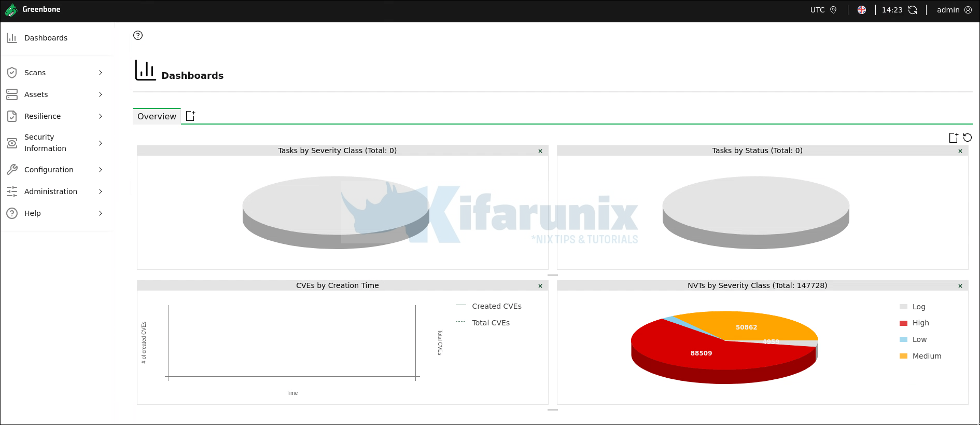The height and width of the screenshot is (425, 980).
Task: Remove the CVEs by Creation Time panel
Action: point(540,286)
